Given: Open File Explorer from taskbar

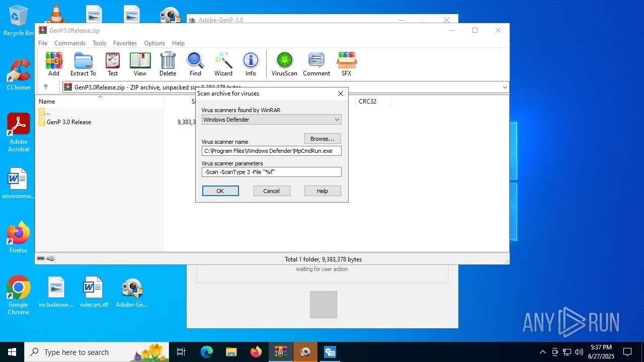Looking at the screenshot, I should click(231, 352).
